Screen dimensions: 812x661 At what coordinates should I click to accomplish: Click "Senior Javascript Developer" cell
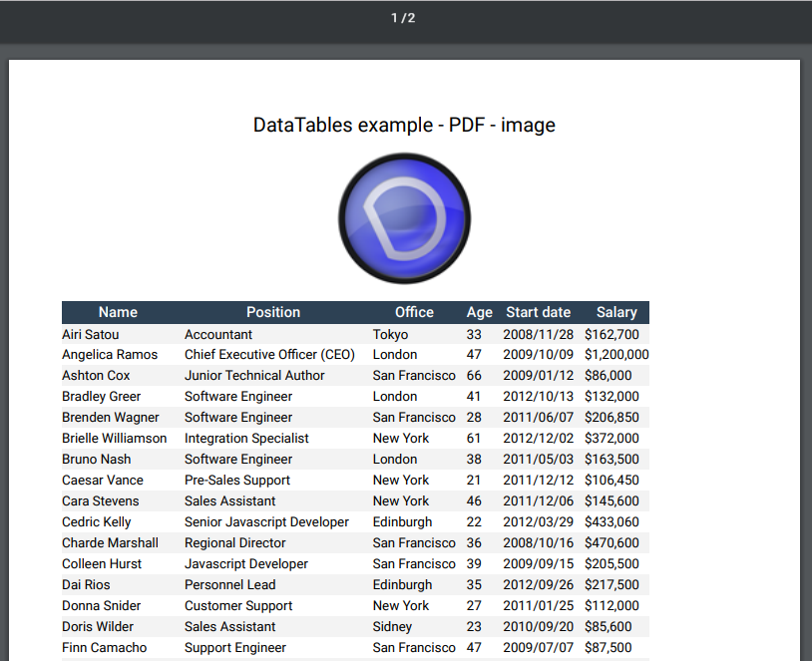pos(266,522)
